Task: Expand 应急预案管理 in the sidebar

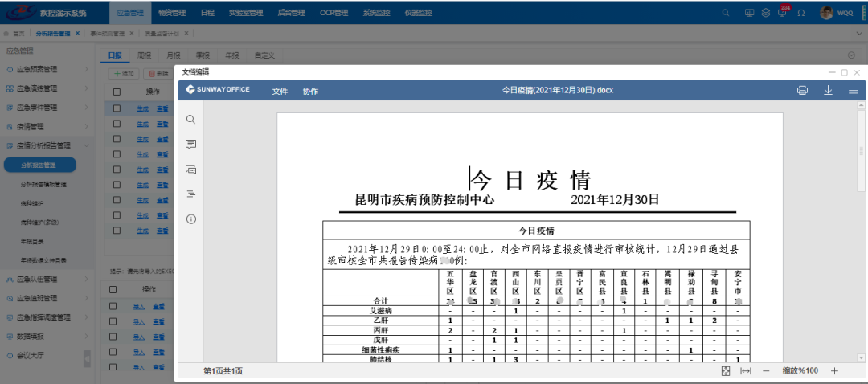Action: point(47,70)
